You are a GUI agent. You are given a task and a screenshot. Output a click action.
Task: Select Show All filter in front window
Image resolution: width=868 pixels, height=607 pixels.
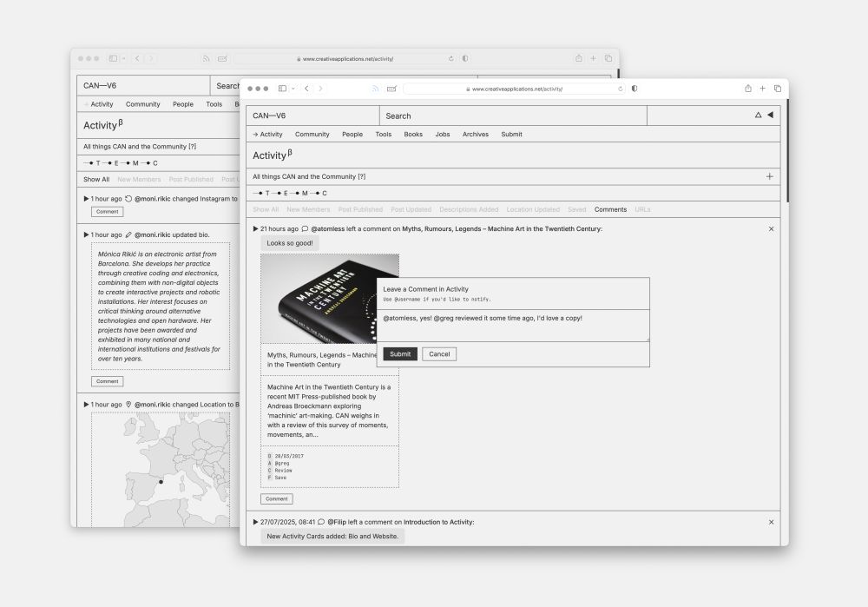click(x=266, y=209)
